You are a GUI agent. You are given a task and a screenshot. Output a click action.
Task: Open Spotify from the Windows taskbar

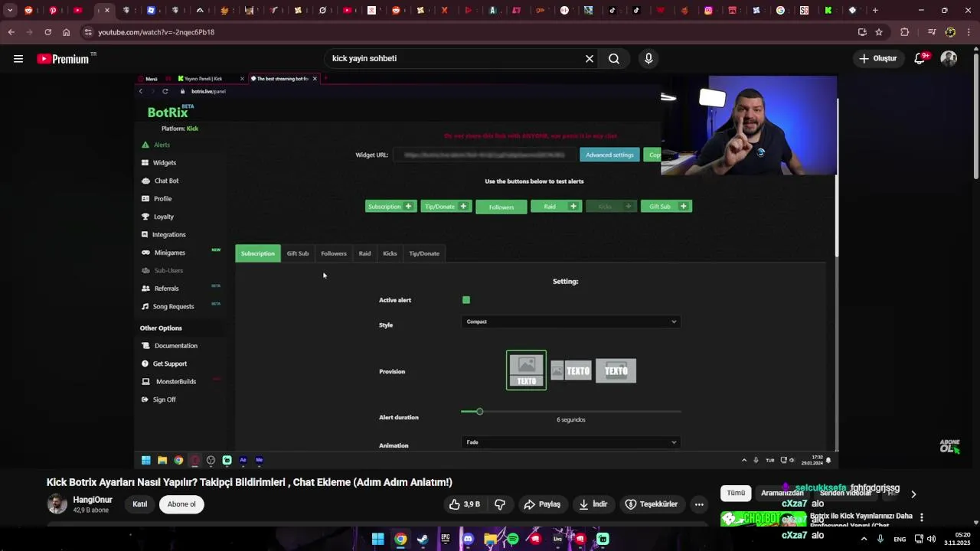513,539
